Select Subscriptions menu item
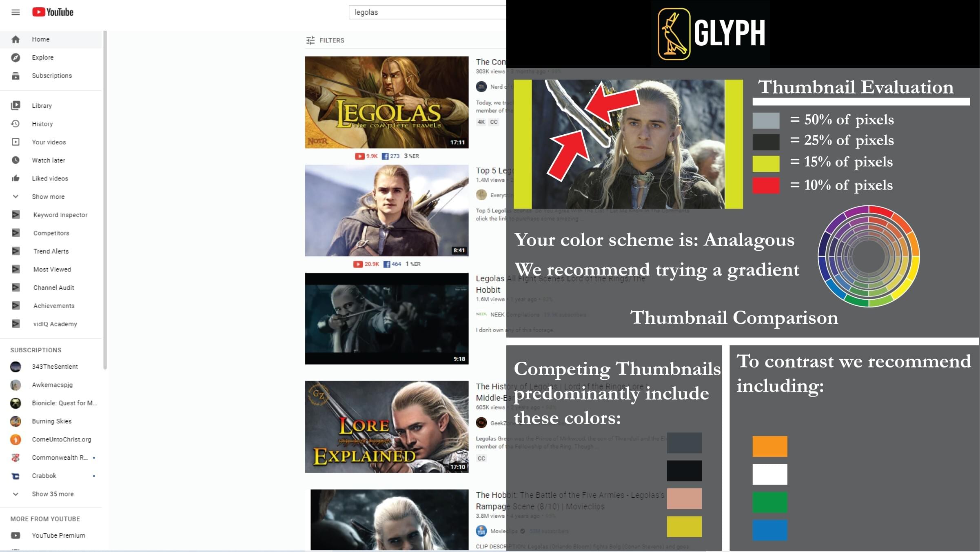Image resolution: width=980 pixels, height=552 pixels. point(52,75)
